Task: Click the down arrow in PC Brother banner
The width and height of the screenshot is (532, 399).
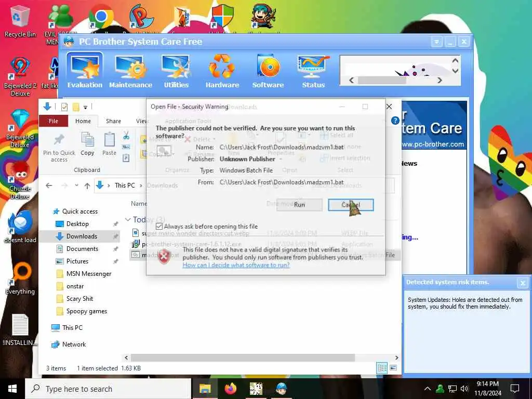Action: [x=455, y=71]
